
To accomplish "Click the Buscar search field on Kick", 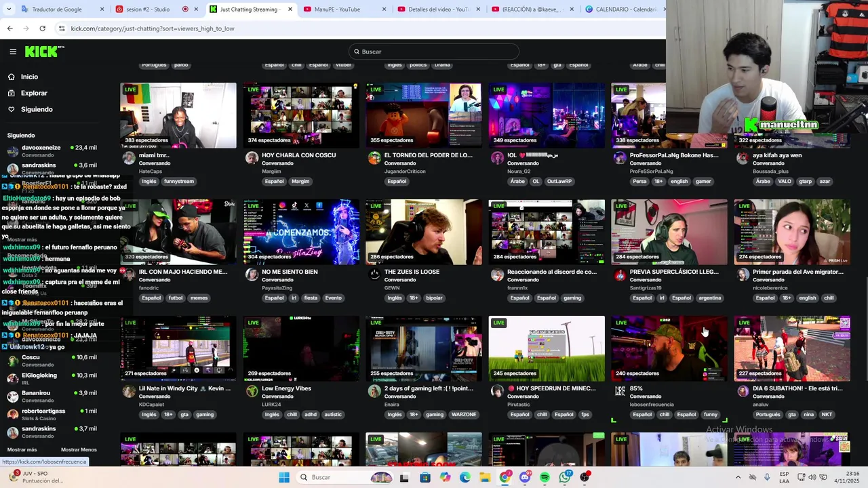I will (434, 52).
